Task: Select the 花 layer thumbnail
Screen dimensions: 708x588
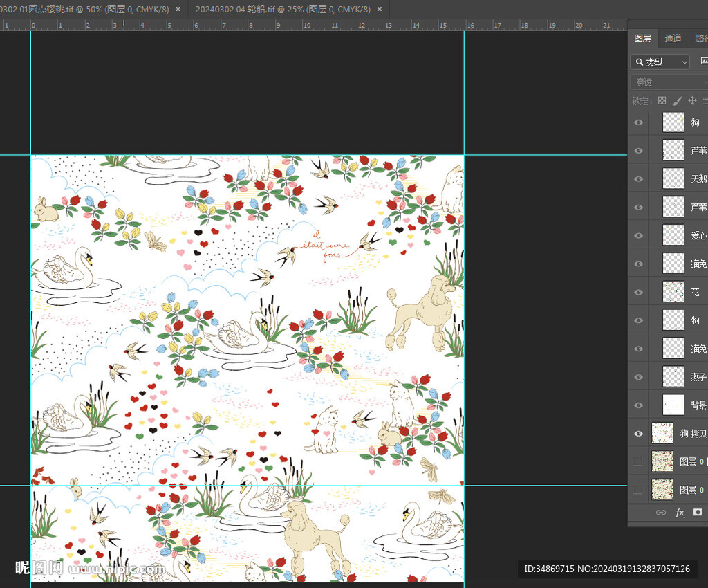Action: 673,292
